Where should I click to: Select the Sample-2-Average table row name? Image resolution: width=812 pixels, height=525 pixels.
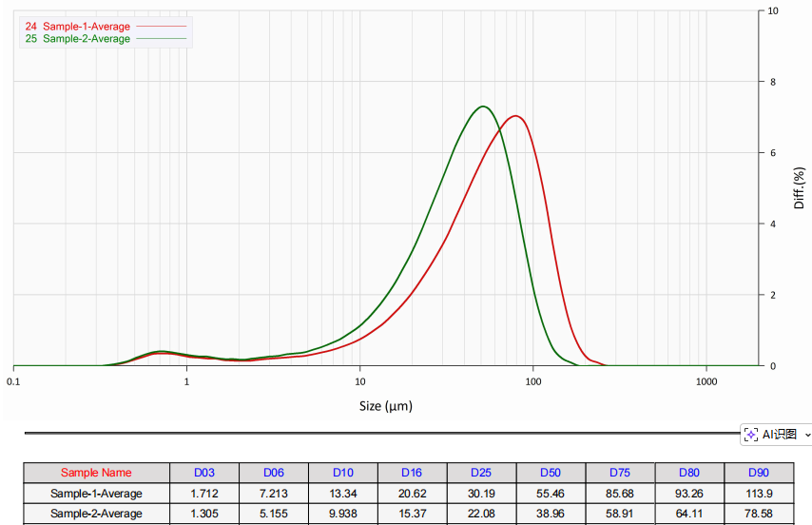(x=96, y=514)
